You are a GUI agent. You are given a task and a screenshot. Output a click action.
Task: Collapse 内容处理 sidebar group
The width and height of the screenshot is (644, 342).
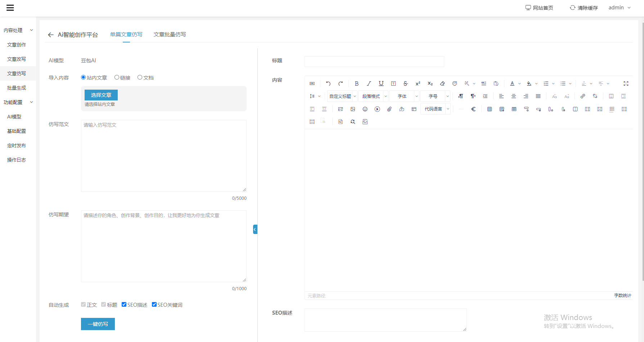click(18, 30)
